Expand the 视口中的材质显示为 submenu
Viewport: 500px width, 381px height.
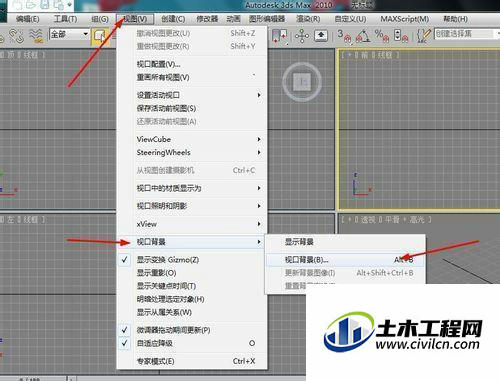click(x=192, y=188)
